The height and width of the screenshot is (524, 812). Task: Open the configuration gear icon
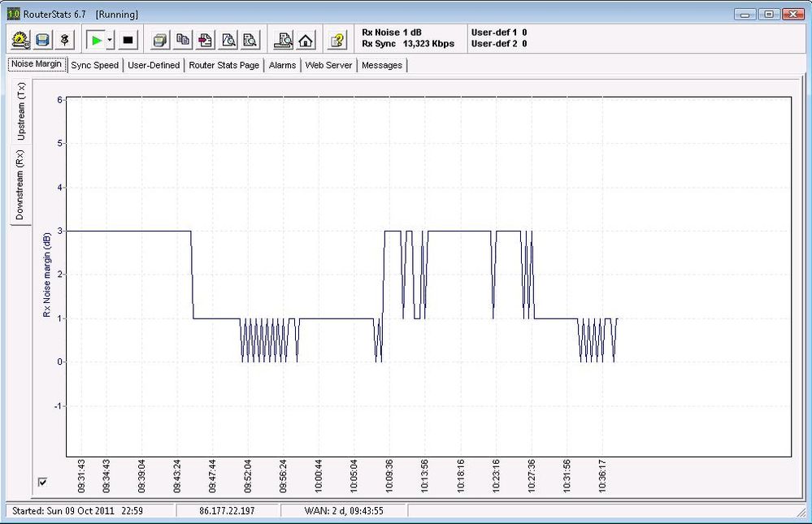(21, 39)
